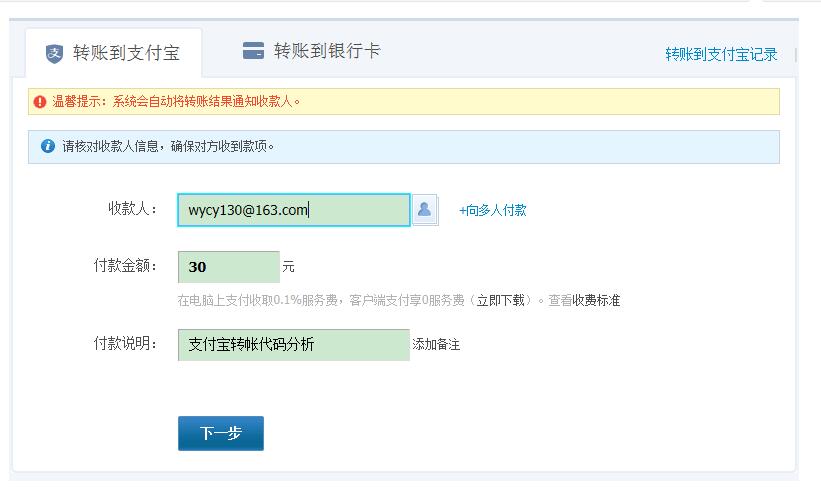Click the bank card icon on second tab
The height and width of the screenshot is (487, 821).
253,51
